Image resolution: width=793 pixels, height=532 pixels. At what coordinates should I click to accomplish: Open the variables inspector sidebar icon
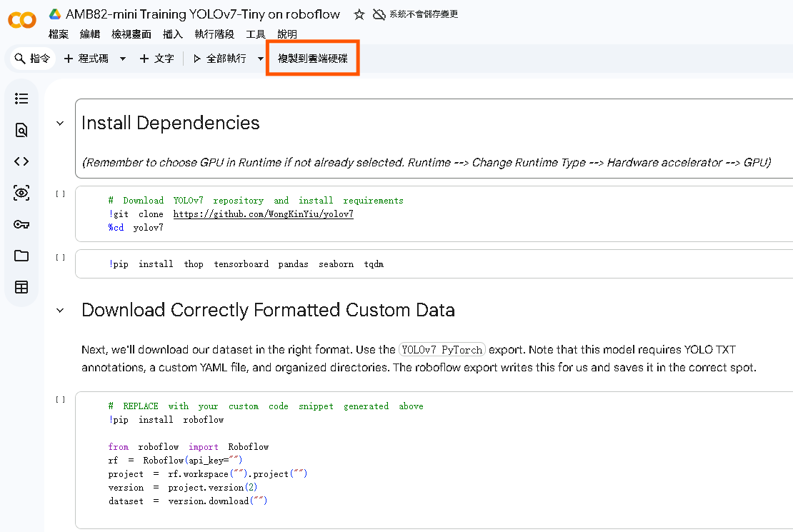[21, 193]
